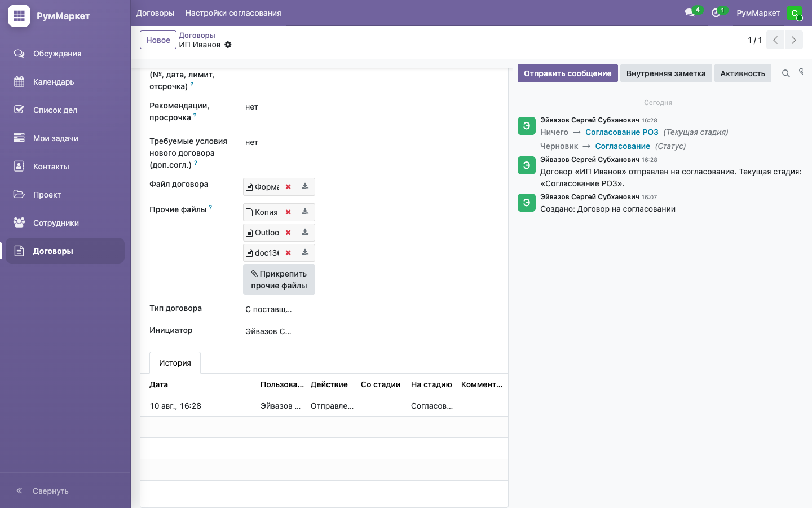
Task: Open Мои задачи in the sidebar
Action: tap(65, 138)
